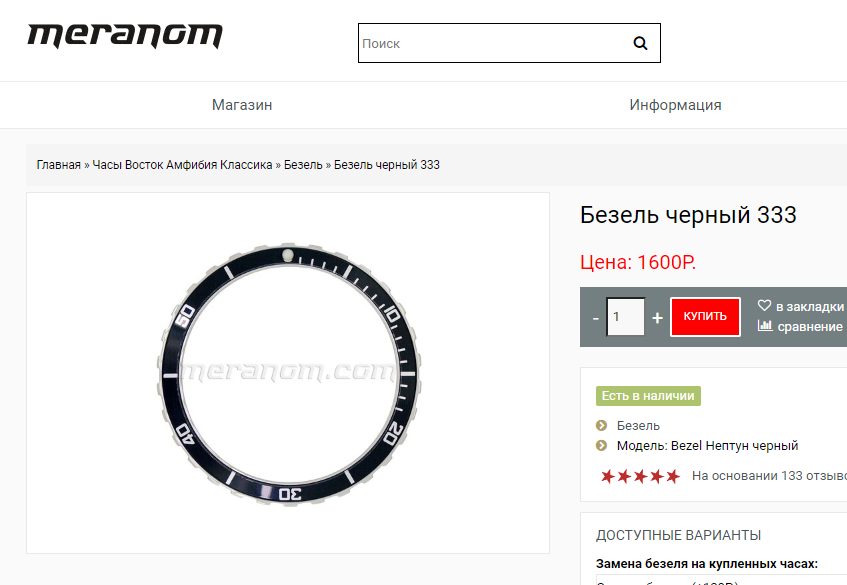Increase quantity with plus button
The height and width of the screenshot is (585, 847).
(x=657, y=318)
